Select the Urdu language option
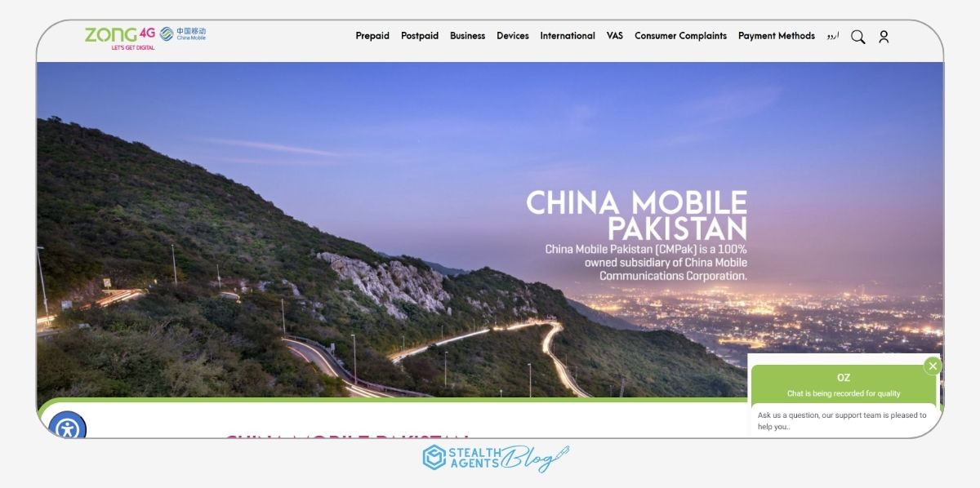Screen dimensions: 980x488 pos(834,37)
